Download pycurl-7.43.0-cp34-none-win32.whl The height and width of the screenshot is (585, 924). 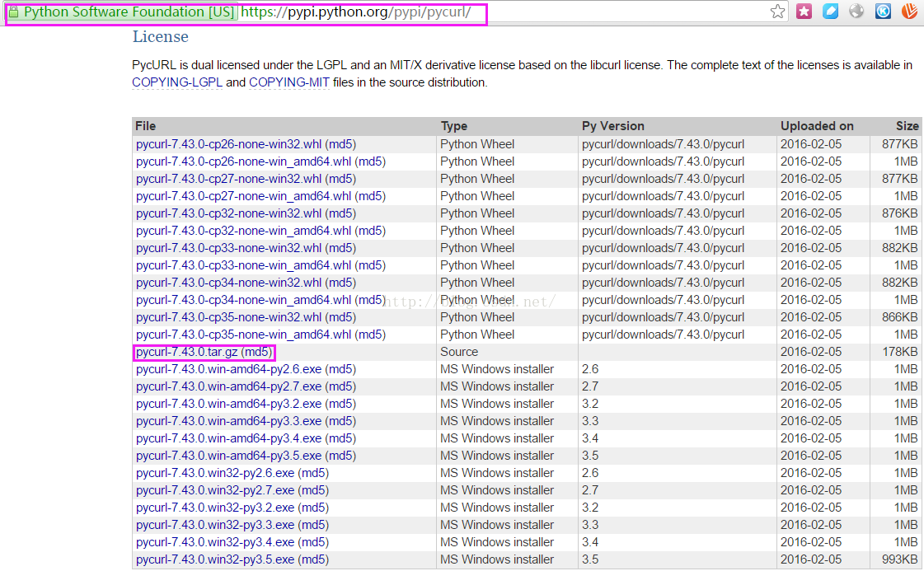pyautogui.click(x=228, y=283)
